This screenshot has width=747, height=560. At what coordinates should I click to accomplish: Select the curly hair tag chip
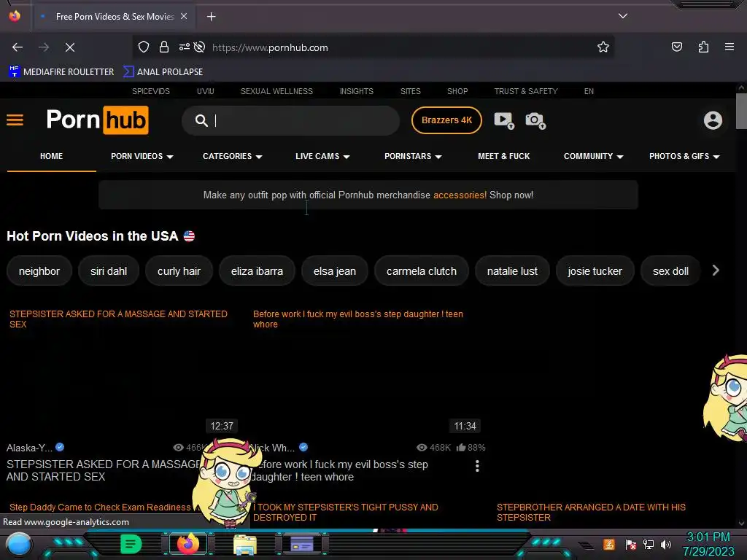coord(179,271)
